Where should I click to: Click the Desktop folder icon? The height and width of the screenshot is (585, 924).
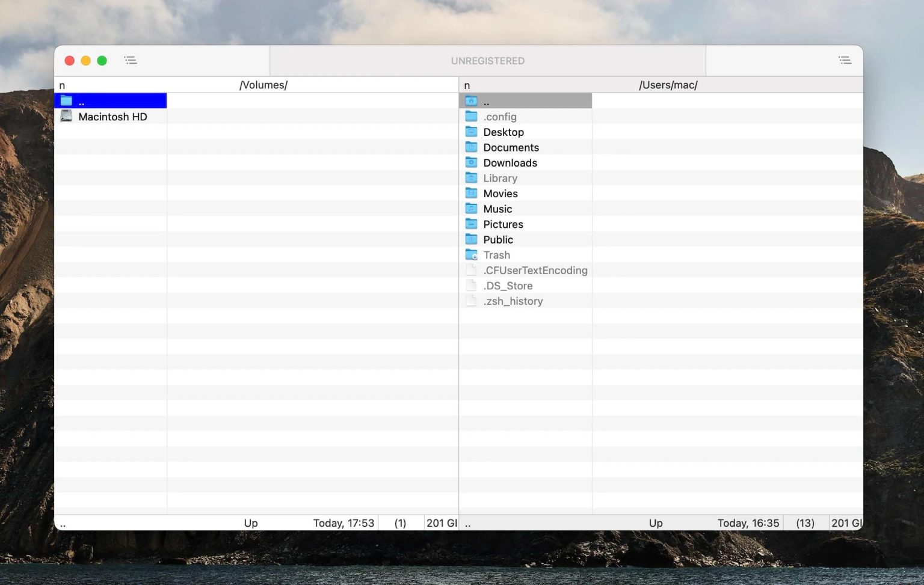point(472,132)
